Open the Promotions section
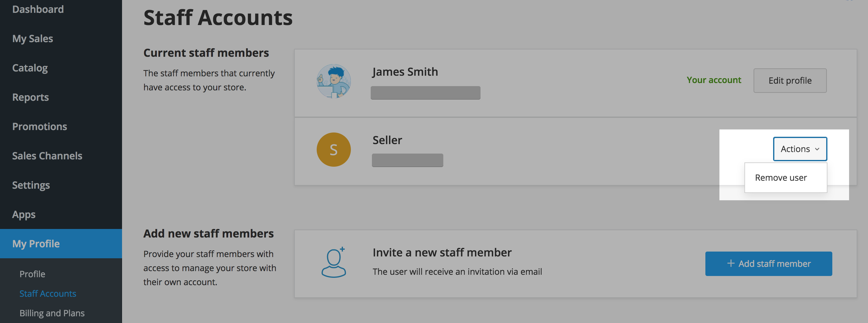868x323 pixels. pos(39,126)
